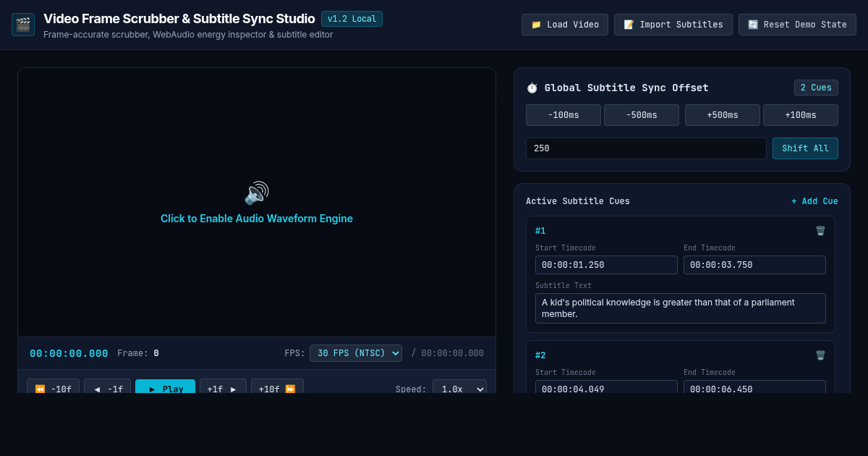Viewport: 868px width, 456px height.
Task: Delete subtitle cue #2 with trash icon
Action: point(820,355)
